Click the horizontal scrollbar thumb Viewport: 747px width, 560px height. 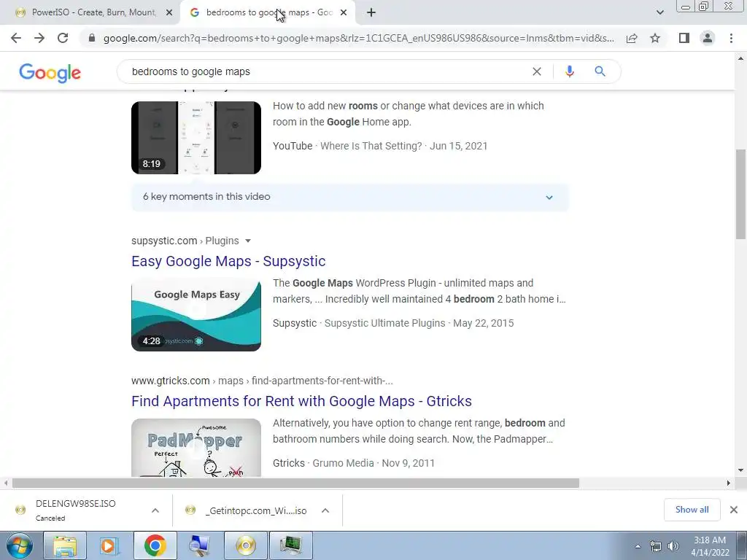click(x=295, y=483)
